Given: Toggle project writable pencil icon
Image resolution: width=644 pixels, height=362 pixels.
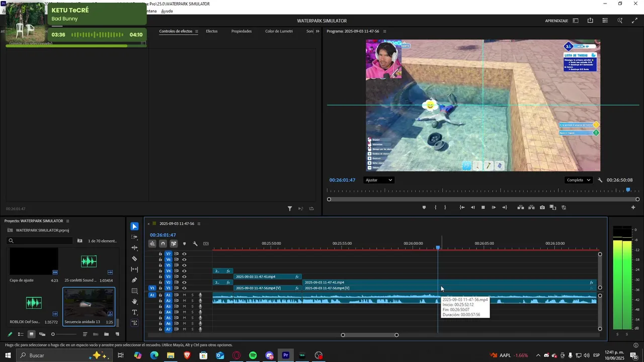Looking at the screenshot, I should tap(10, 334).
